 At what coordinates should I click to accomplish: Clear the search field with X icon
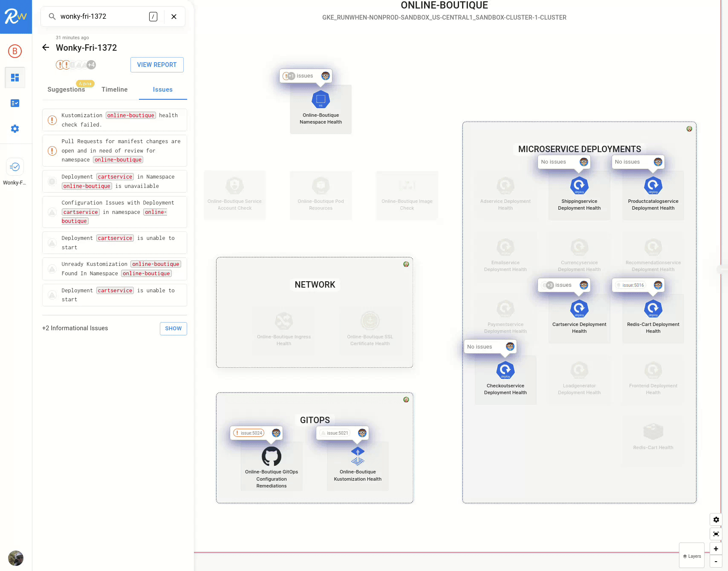click(174, 17)
